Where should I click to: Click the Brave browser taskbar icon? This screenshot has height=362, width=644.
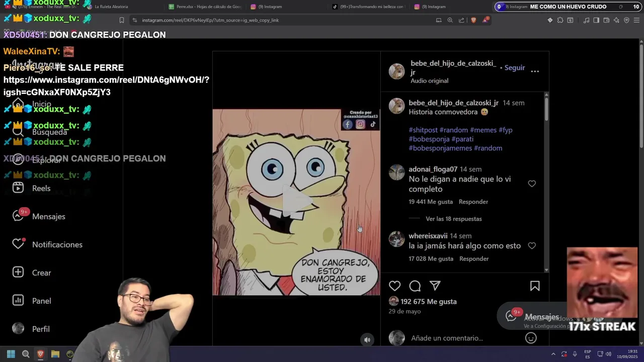(41, 354)
